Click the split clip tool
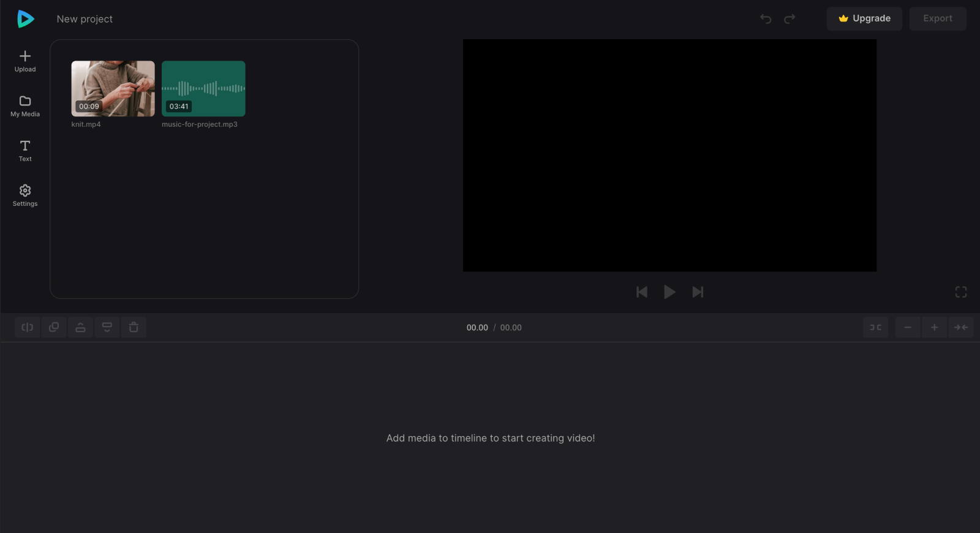This screenshot has height=533, width=980. (28, 327)
